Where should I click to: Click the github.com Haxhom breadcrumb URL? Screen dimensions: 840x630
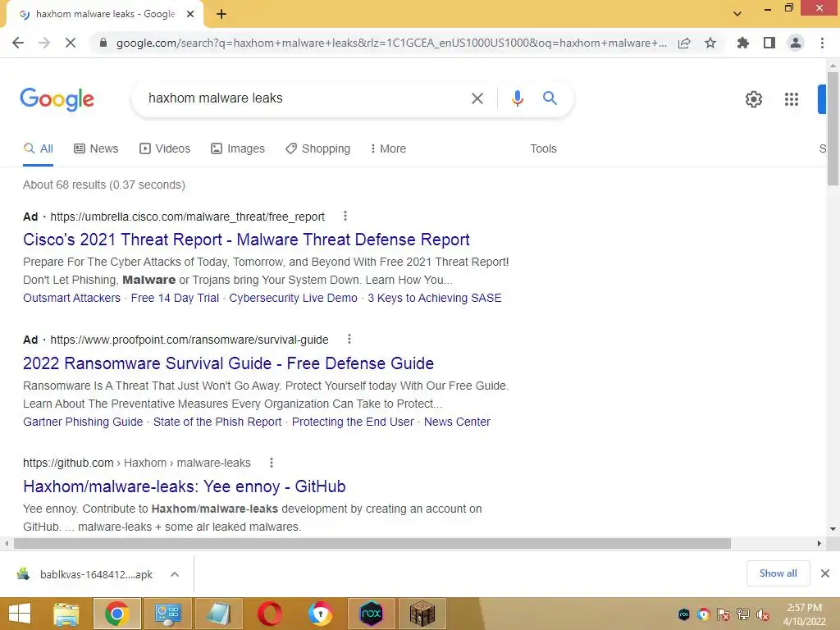click(x=137, y=463)
